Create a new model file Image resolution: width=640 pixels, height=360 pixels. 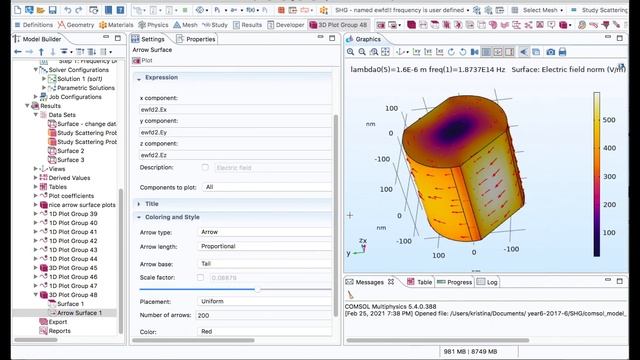(18, 10)
